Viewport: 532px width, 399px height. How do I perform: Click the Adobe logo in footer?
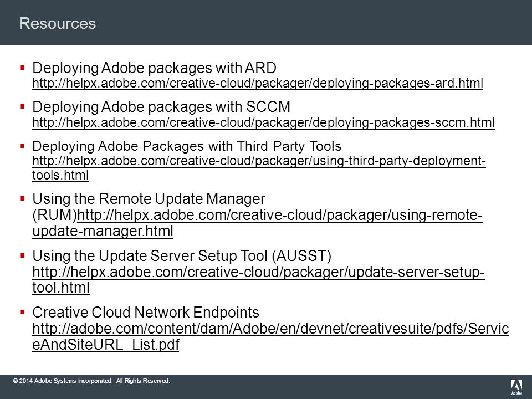tap(516, 387)
